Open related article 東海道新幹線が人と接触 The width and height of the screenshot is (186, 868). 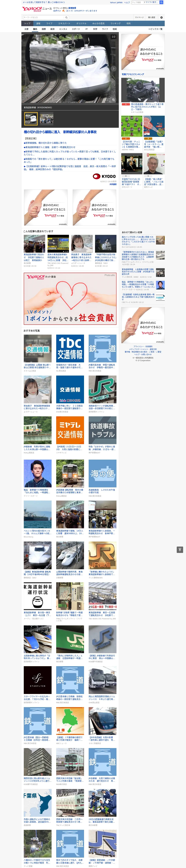pos(50,147)
